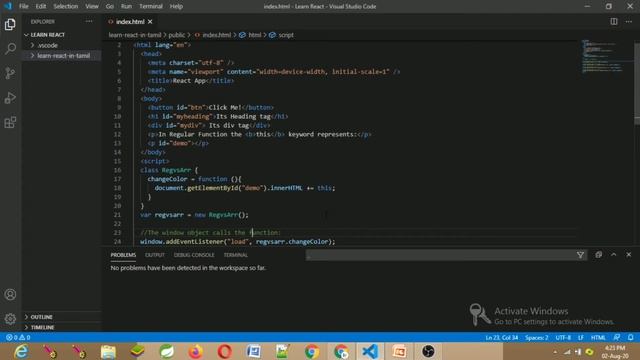640x360 pixels.
Task: Switch to the OUTPUT panel tab
Action: [x=155, y=255]
